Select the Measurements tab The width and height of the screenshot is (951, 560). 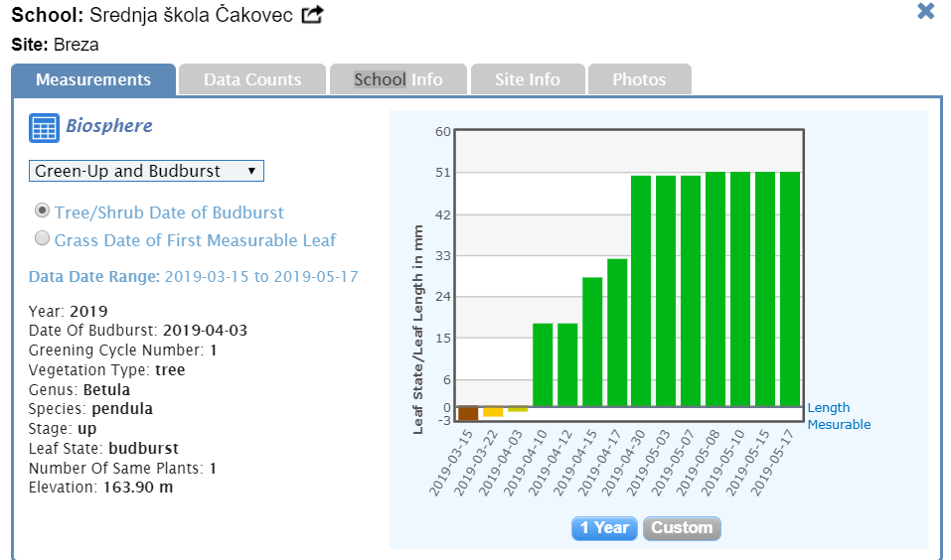click(93, 79)
